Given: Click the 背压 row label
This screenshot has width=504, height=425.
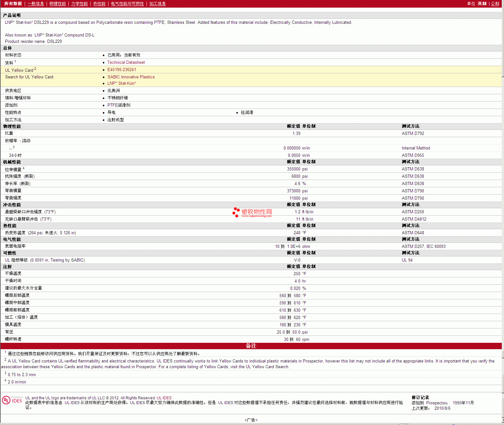Looking at the screenshot, I should coord(9,332).
